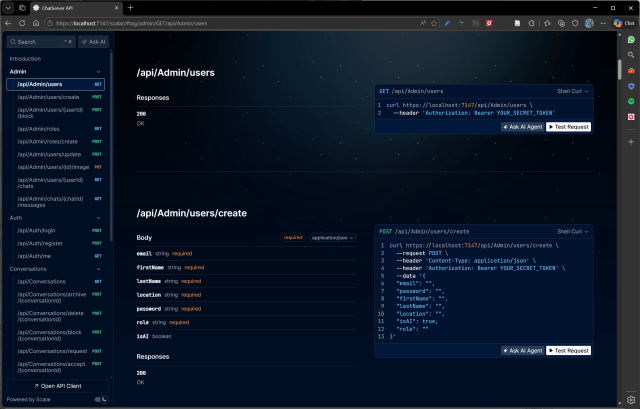This screenshot has width=640, height=409.
Task: Select the /api/Admin/users GET endpoint
Action: (56, 84)
